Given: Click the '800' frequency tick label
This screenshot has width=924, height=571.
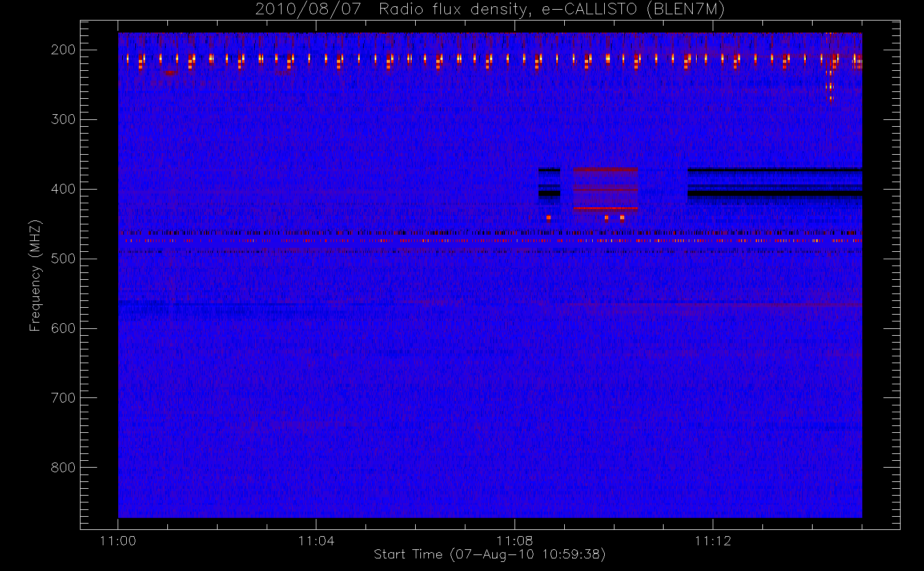Looking at the screenshot, I should click(63, 468).
